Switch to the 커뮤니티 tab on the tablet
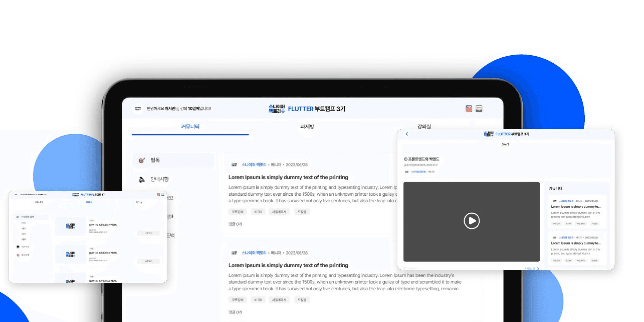Image resolution: width=644 pixels, height=322 pixels. click(x=190, y=127)
